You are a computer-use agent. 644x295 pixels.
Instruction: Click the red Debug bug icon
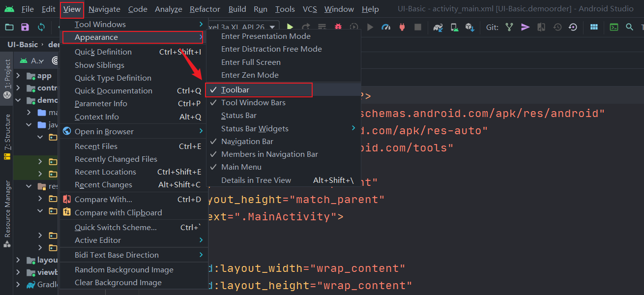click(x=338, y=27)
